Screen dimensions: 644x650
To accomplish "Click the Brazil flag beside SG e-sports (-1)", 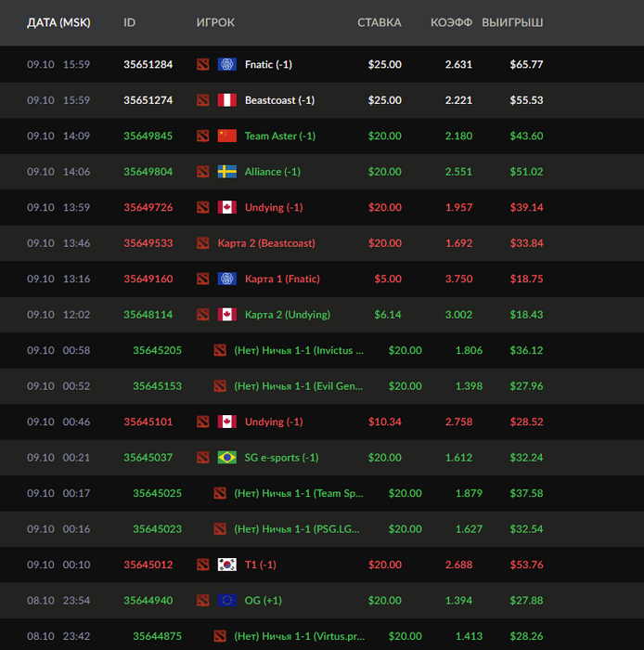I will coord(226,458).
